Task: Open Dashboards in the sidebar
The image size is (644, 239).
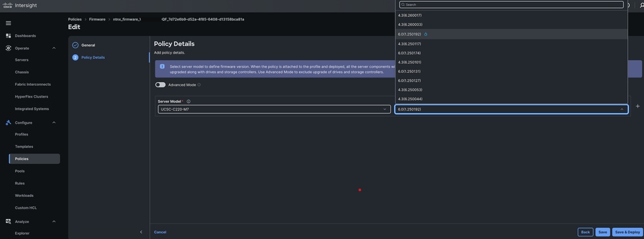Action: pos(25,36)
